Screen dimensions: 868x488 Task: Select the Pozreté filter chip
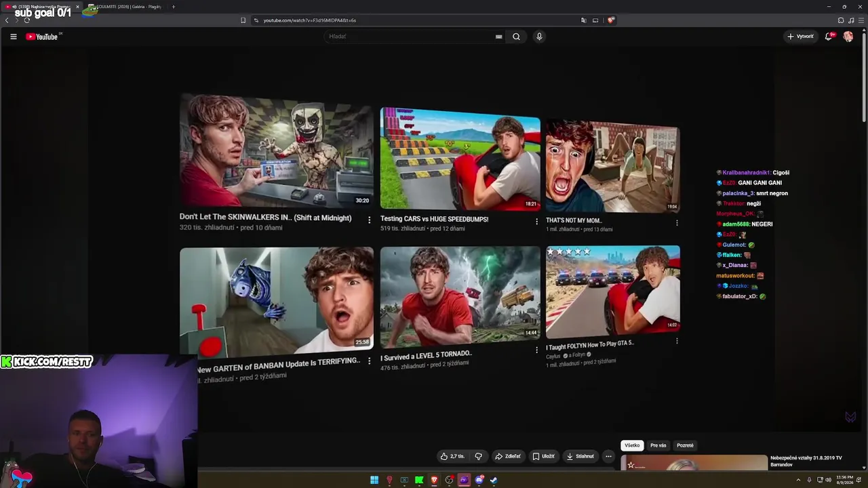tap(685, 445)
